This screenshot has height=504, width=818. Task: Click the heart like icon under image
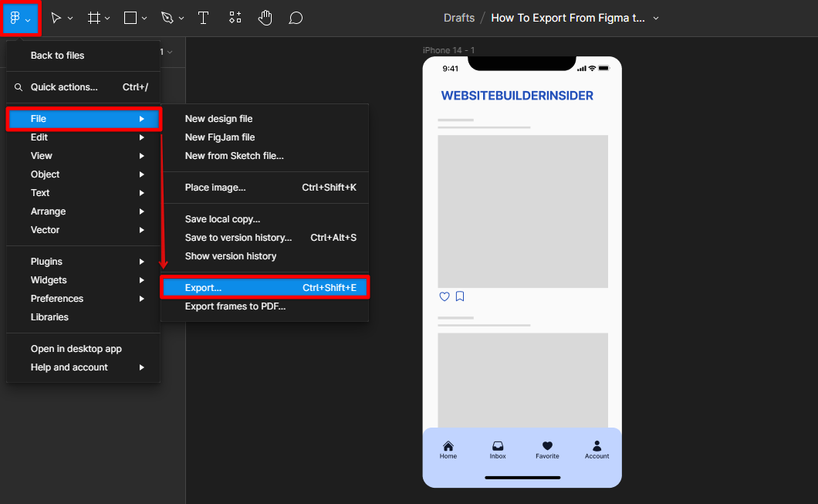(444, 296)
